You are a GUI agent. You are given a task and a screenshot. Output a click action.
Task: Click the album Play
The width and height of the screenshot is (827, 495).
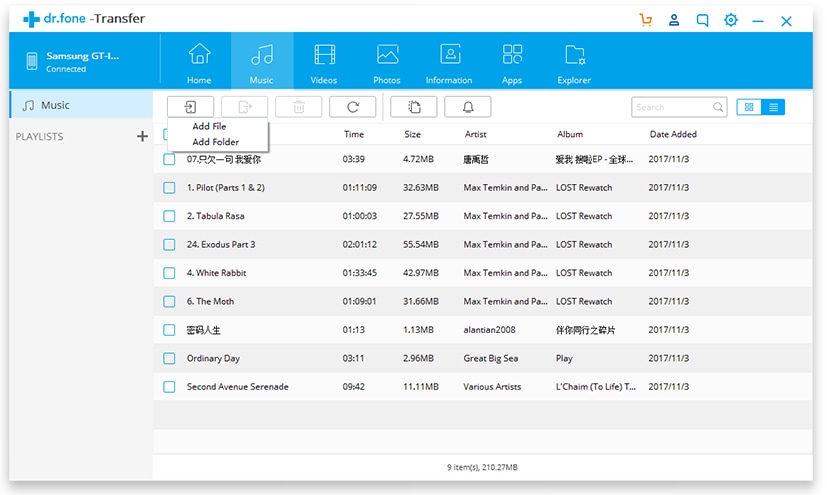pyautogui.click(x=564, y=358)
